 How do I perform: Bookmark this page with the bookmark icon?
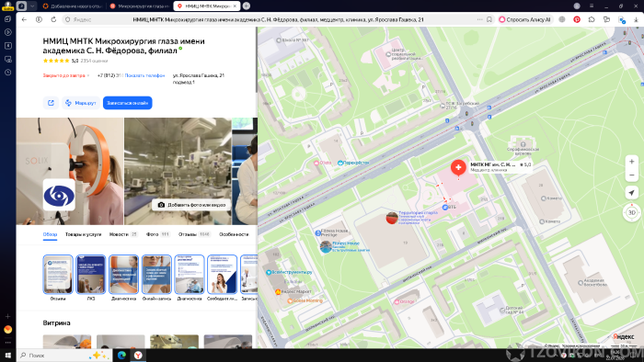coord(489,19)
